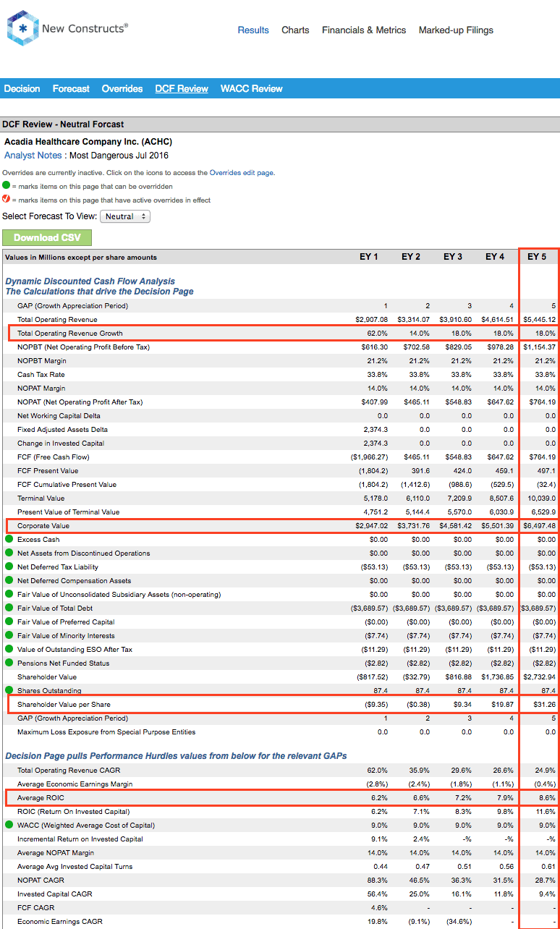Click override dot for Fair Value of Preferred Capital

coord(9,622)
